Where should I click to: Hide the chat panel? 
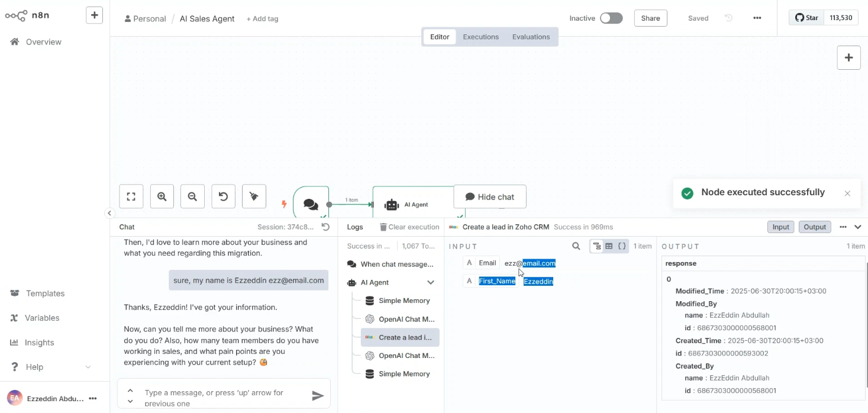pos(490,197)
